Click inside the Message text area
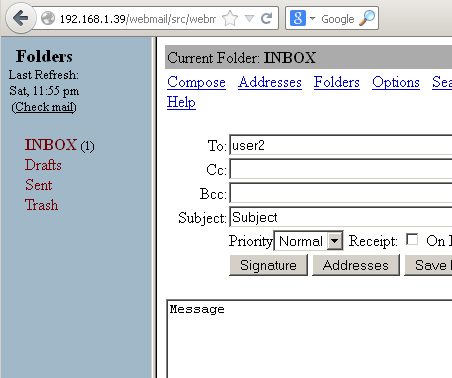Screen dimensions: 452x378 click(x=309, y=339)
